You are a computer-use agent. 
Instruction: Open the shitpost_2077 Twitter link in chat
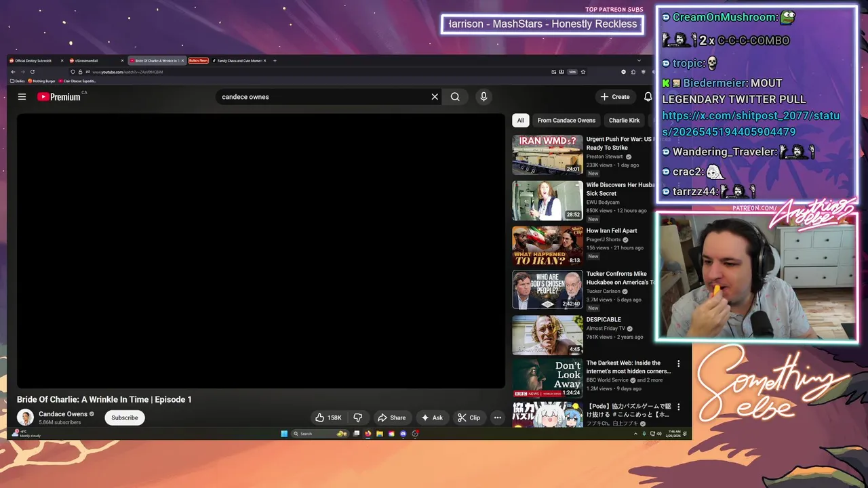(x=751, y=124)
